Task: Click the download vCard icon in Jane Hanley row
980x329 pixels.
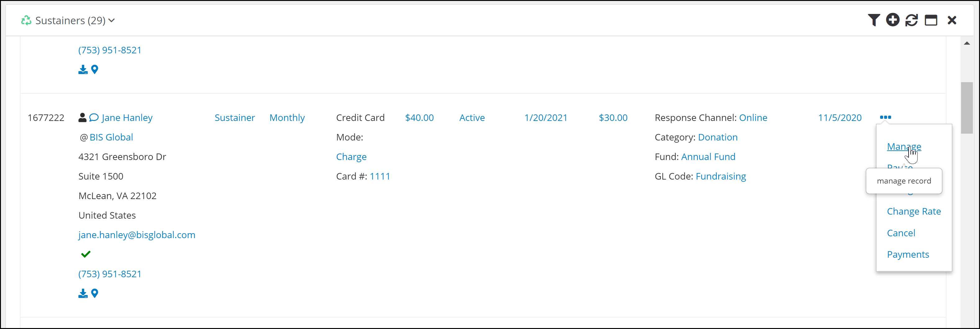Action: (x=83, y=293)
